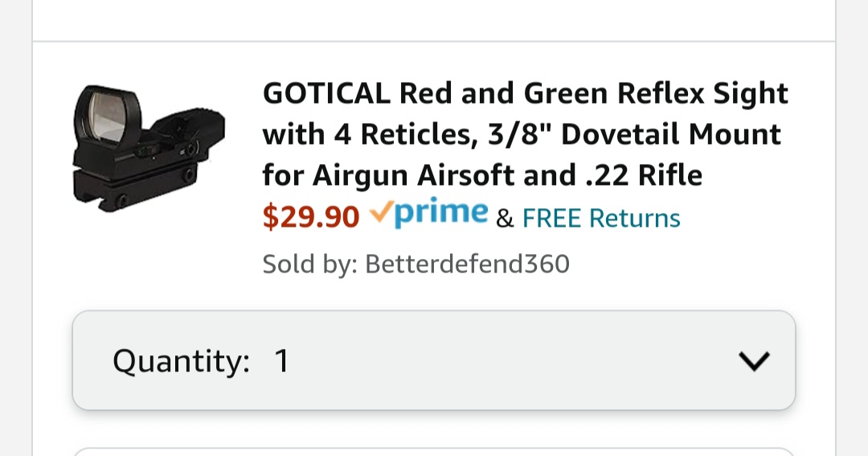Click the ampersand before FREE Returns
The image size is (868, 456).
point(504,218)
